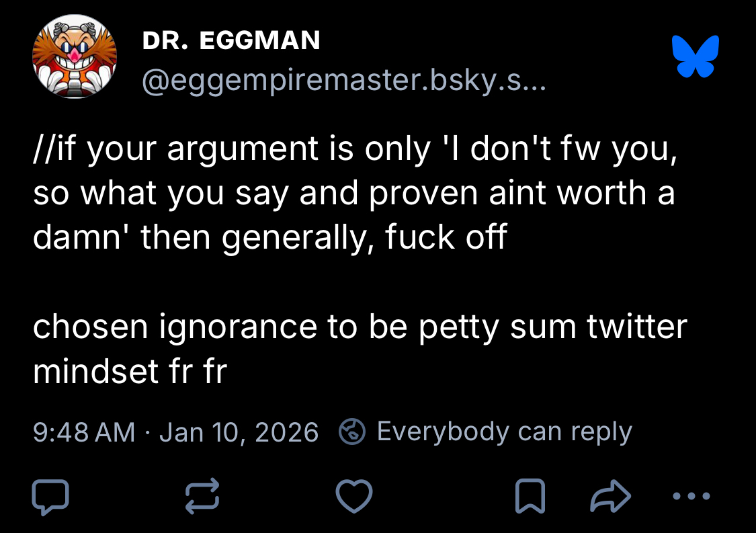This screenshot has height=533, width=756.
Task: Click the DR. EGGMAN display name
Action: click(x=231, y=41)
